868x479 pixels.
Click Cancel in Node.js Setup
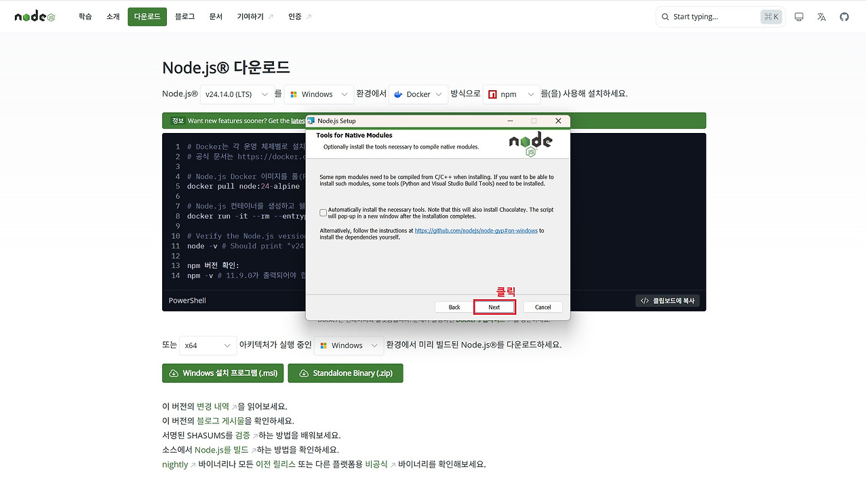coord(543,307)
